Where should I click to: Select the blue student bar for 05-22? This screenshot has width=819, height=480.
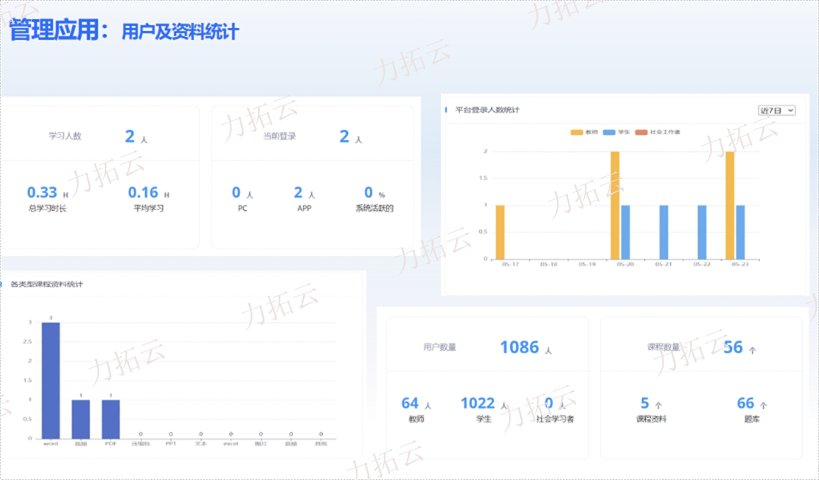pyautogui.click(x=702, y=232)
